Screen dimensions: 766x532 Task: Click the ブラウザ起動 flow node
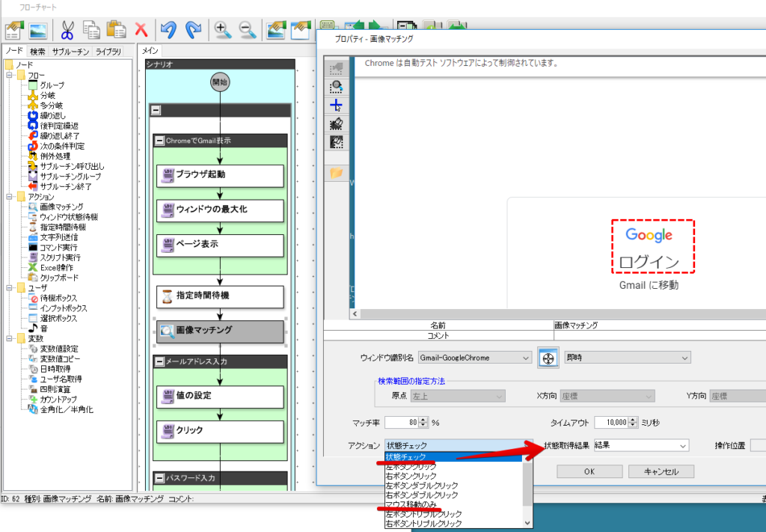coord(220,175)
